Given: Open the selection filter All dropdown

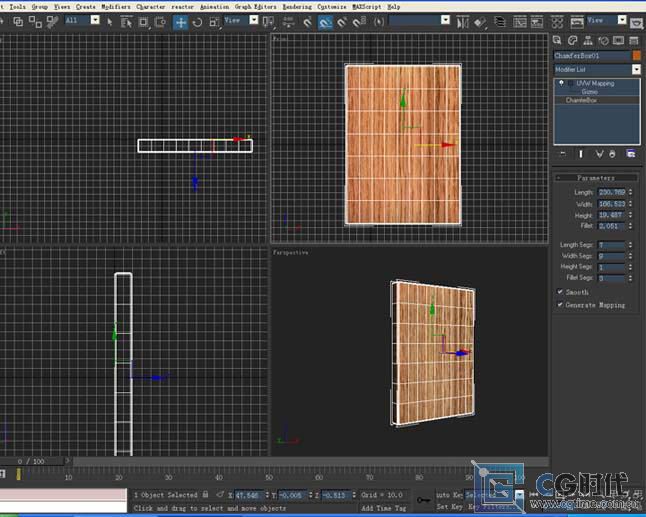Looking at the screenshot, I should point(95,20).
